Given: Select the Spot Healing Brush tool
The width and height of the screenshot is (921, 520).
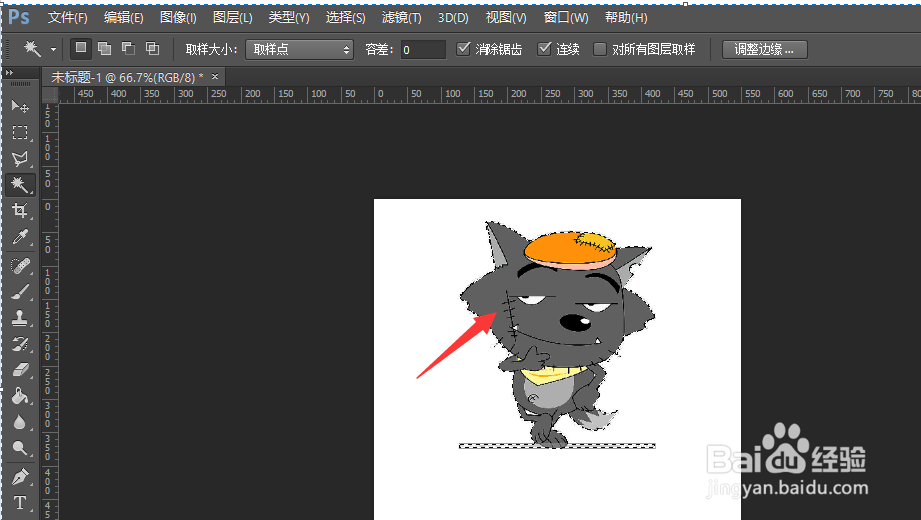Looking at the screenshot, I should [x=20, y=266].
